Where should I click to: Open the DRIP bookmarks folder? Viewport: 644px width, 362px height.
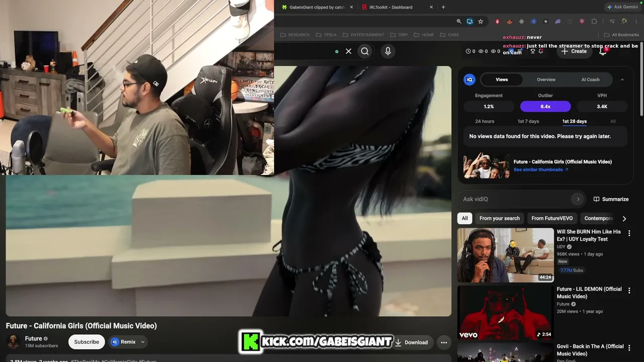(x=398, y=35)
